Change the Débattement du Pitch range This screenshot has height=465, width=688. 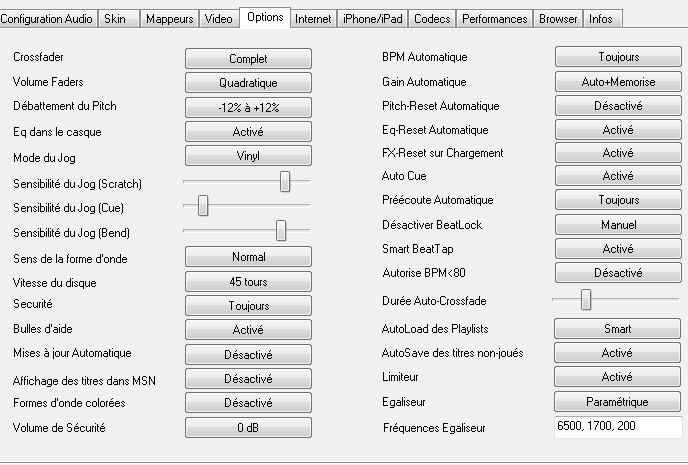[x=248, y=107]
